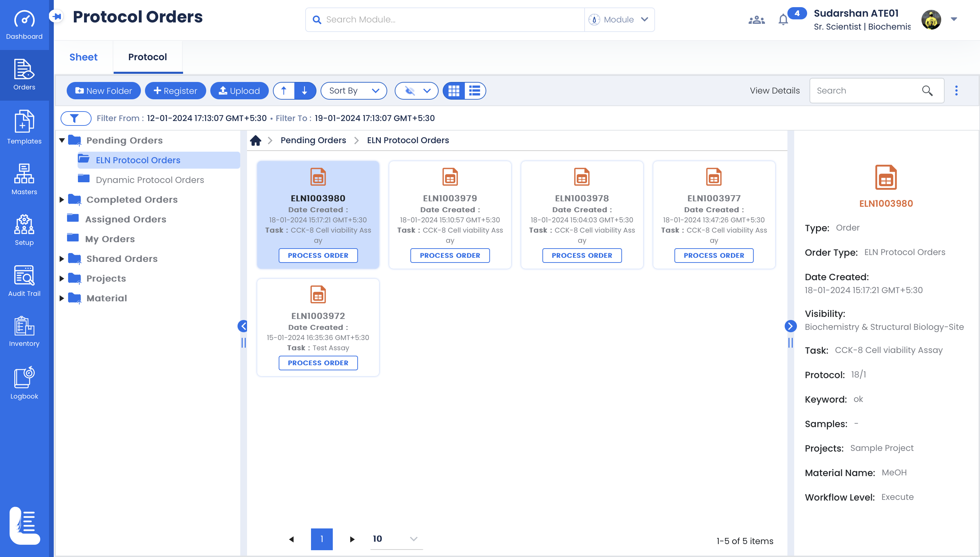
Task: Go to Inventory module in sidebar
Action: [x=24, y=332]
